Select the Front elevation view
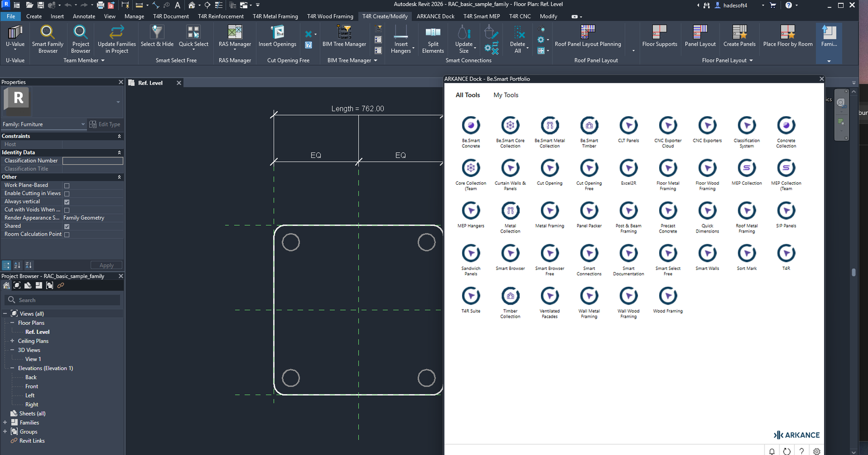 click(31, 386)
